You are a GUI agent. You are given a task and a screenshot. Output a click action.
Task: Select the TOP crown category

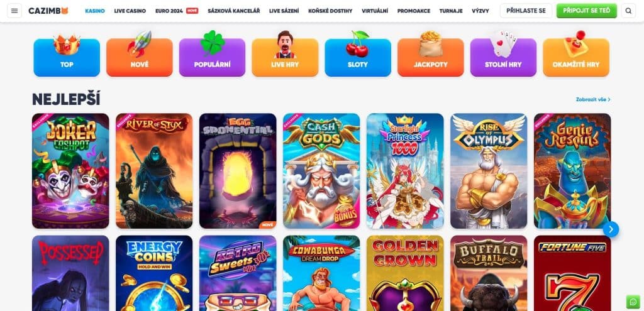click(67, 57)
